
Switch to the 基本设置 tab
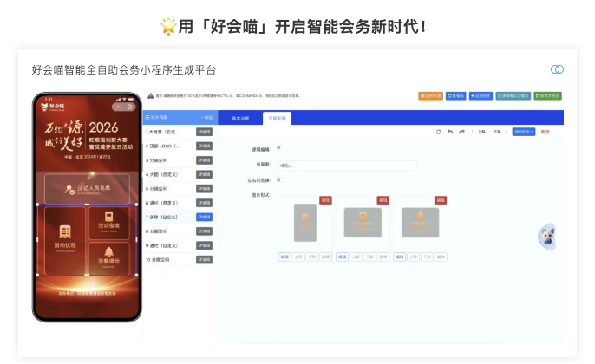point(240,118)
